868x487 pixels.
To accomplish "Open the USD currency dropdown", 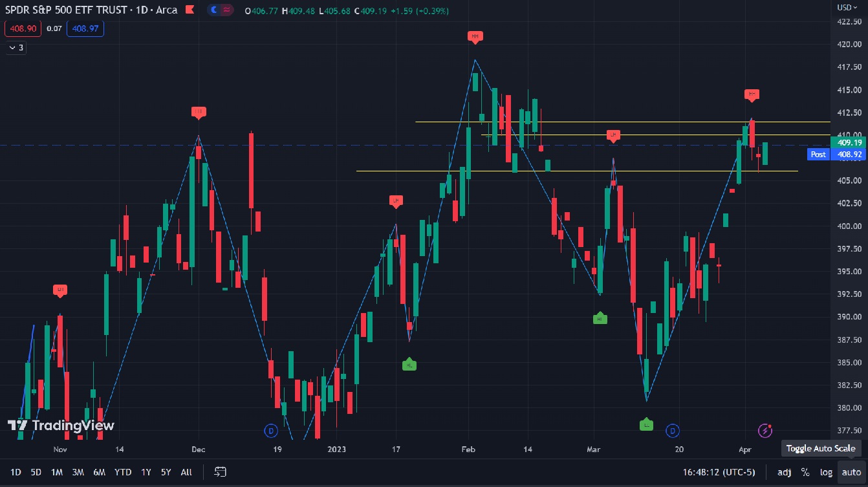I will (x=847, y=7).
